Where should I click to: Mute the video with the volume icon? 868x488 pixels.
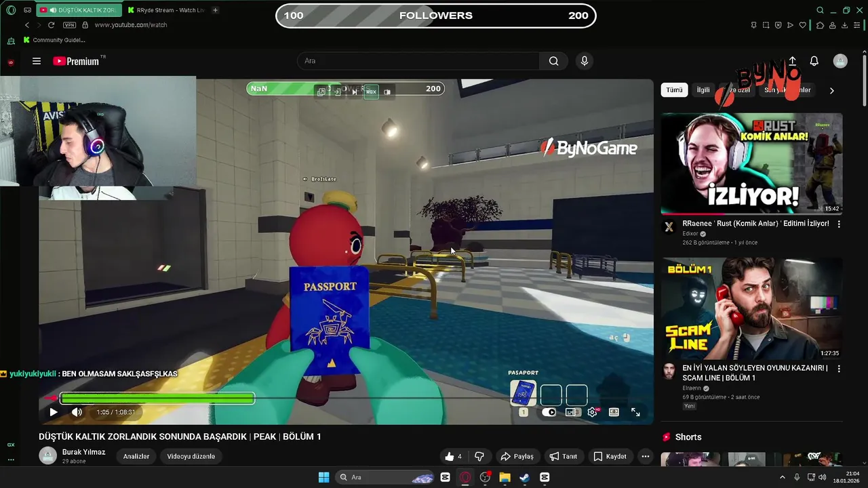click(x=77, y=412)
